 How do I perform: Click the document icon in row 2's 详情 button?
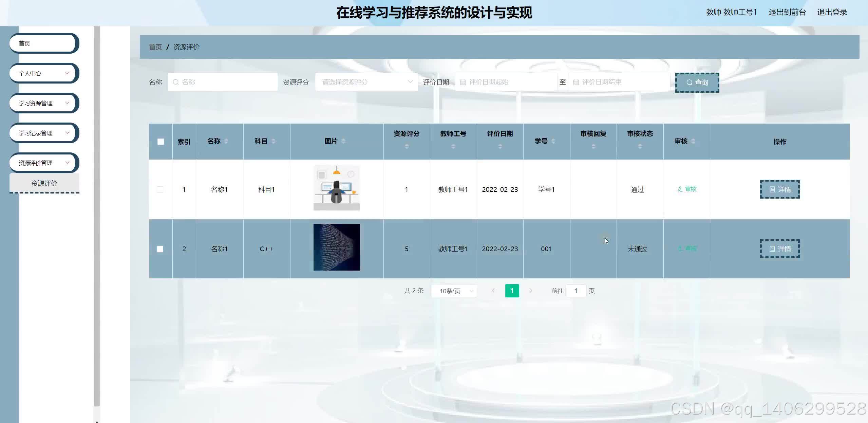pos(772,249)
